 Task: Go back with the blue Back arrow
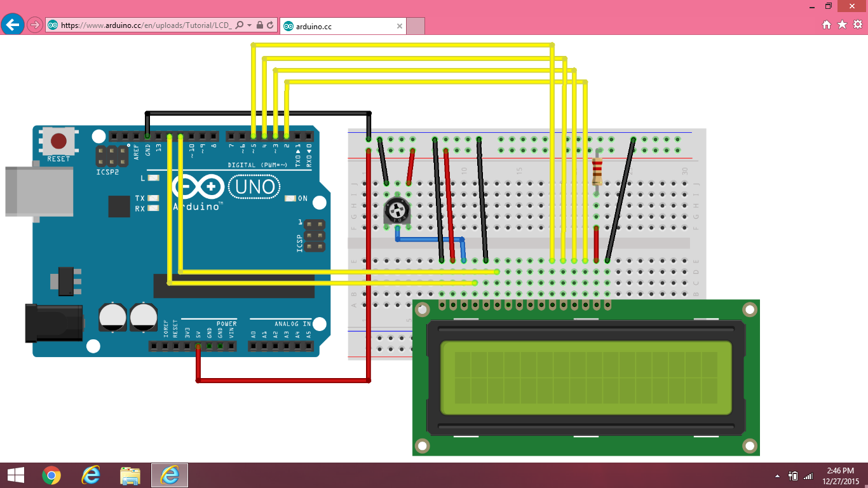(x=13, y=25)
